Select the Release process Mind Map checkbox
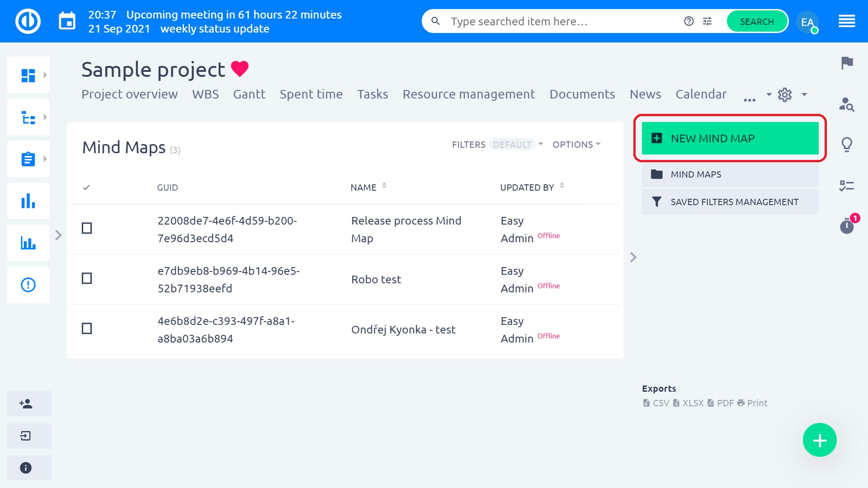Image resolution: width=868 pixels, height=488 pixels. [x=86, y=229]
